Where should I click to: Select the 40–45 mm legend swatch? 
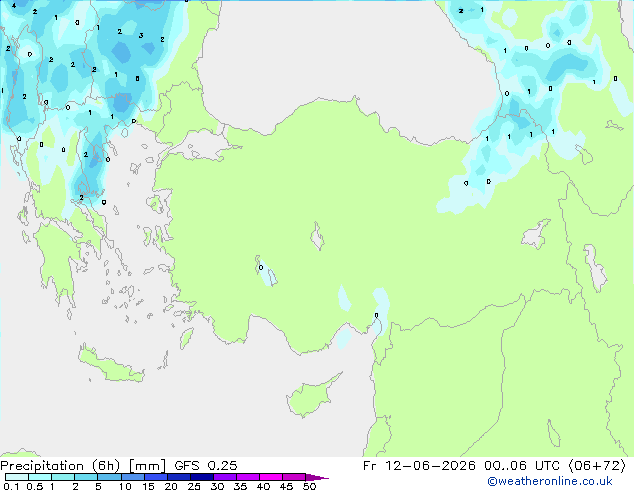pos(271,477)
